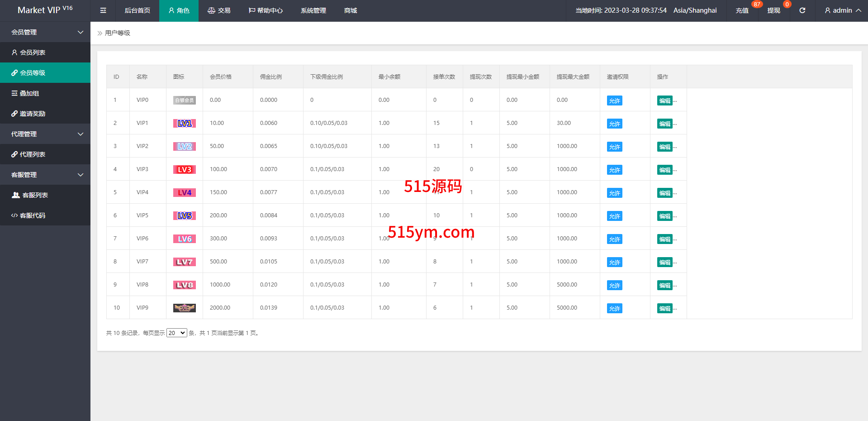Toggle 允许 invite permission for VIP1
The height and width of the screenshot is (421, 868).
pos(614,124)
